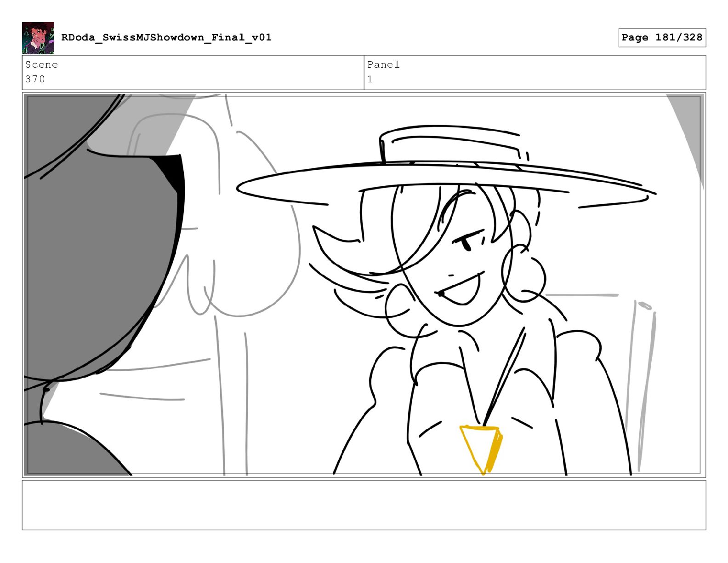The height and width of the screenshot is (563, 728).
Task: Click the yellow triangle pendant
Action: (481, 449)
